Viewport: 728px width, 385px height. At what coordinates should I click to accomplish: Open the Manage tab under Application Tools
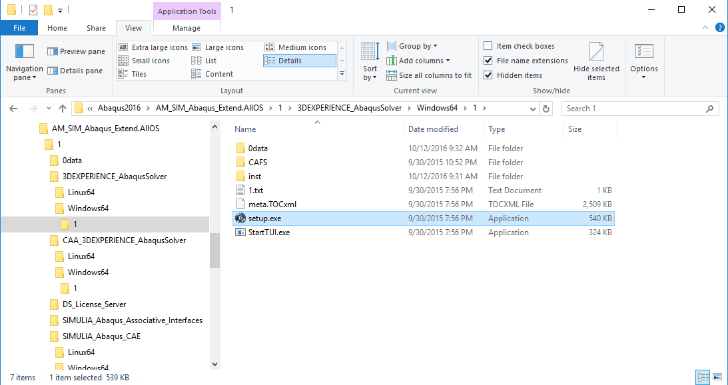pos(186,28)
